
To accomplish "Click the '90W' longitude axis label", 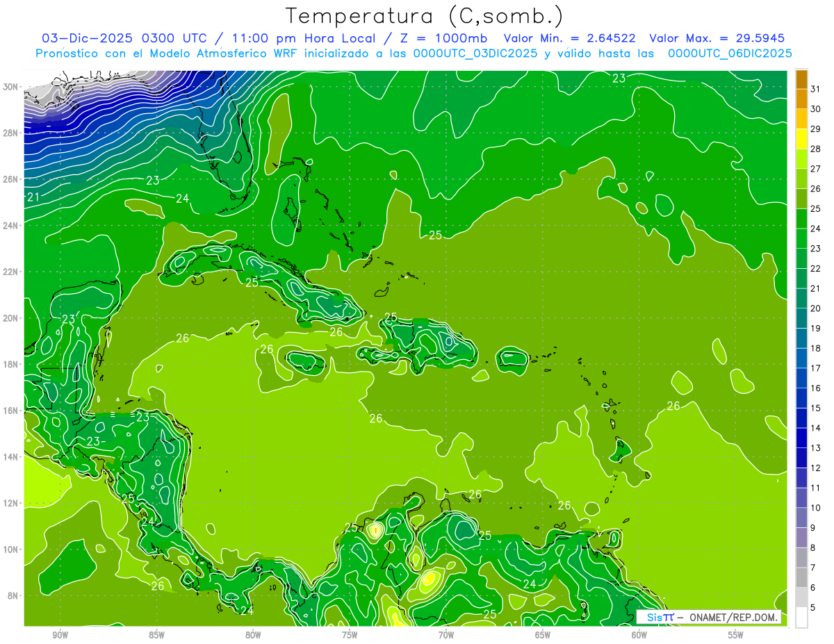I will click(60, 635).
